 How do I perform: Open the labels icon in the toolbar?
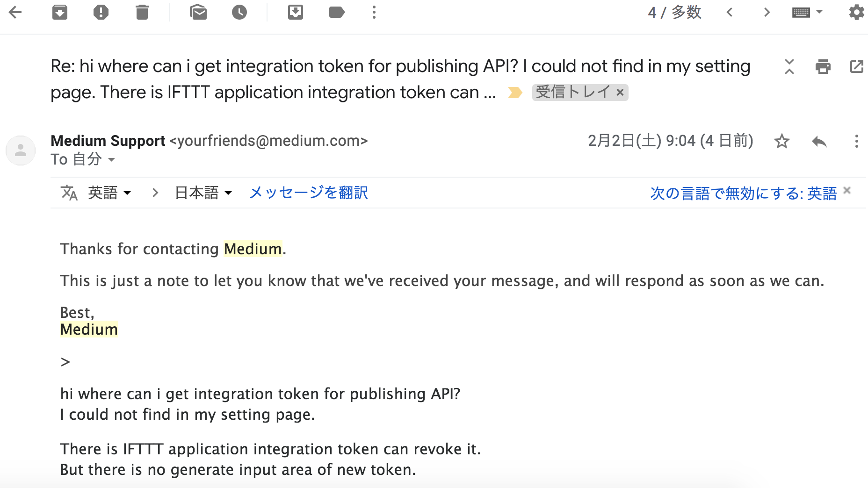[x=337, y=12]
